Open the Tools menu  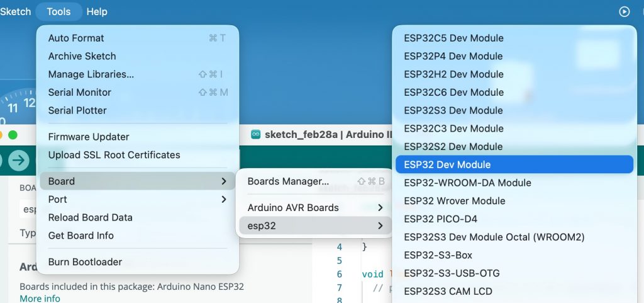(x=58, y=11)
